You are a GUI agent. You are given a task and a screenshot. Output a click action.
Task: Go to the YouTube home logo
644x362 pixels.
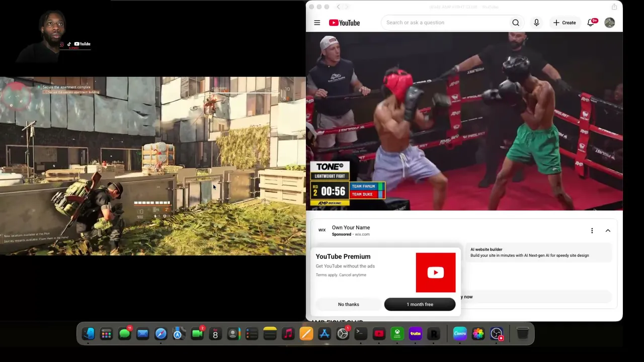click(x=344, y=23)
